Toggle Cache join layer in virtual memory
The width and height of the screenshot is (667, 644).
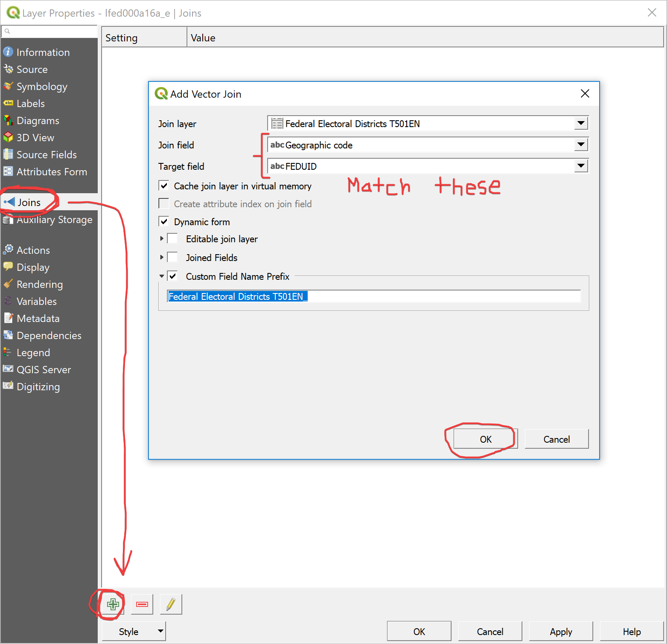164,186
